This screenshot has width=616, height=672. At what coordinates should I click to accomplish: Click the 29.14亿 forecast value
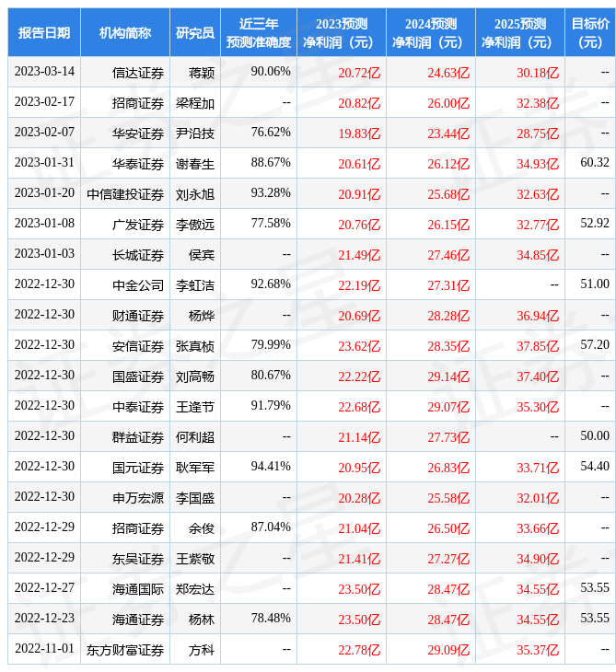(x=448, y=377)
